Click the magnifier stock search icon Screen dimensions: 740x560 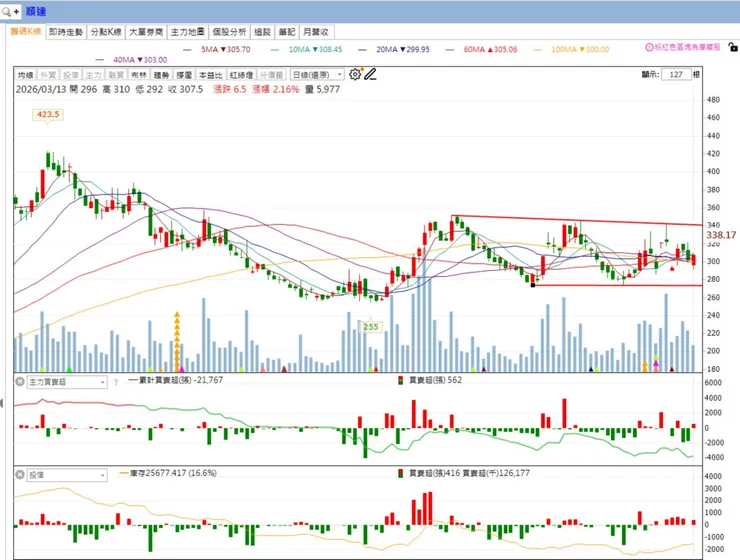point(7,11)
